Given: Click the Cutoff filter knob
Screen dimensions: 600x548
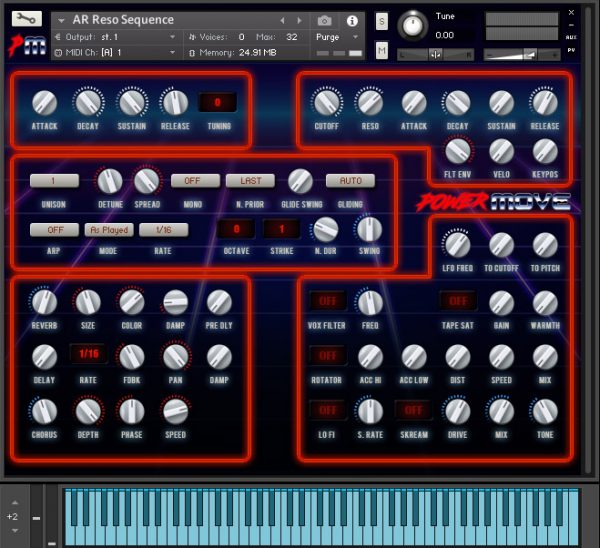Looking at the screenshot, I should point(325,102).
